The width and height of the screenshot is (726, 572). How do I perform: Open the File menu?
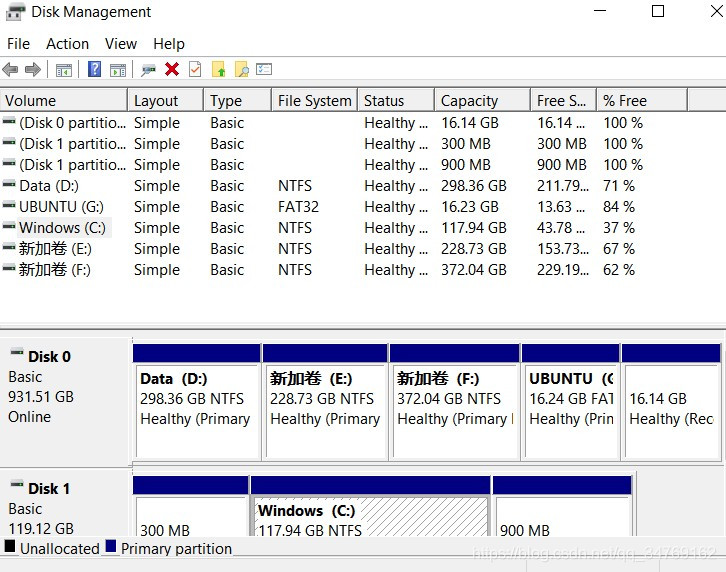19,44
